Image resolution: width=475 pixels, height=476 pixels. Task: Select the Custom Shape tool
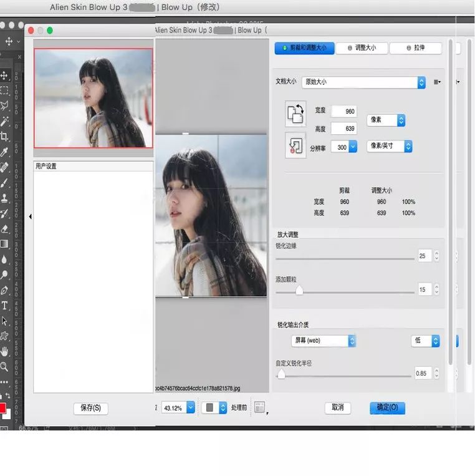(4, 336)
